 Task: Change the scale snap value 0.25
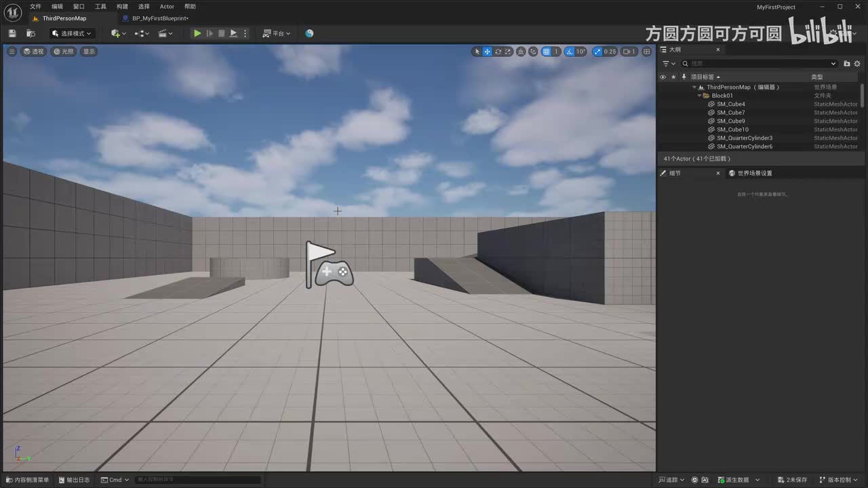coord(610,52)
